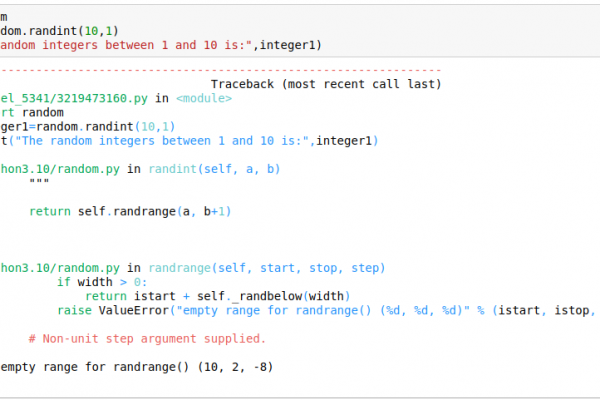The image size is (600, 400).
Task: Click the 'randint(self, a, b)' function signature
Action: point(214,169)
